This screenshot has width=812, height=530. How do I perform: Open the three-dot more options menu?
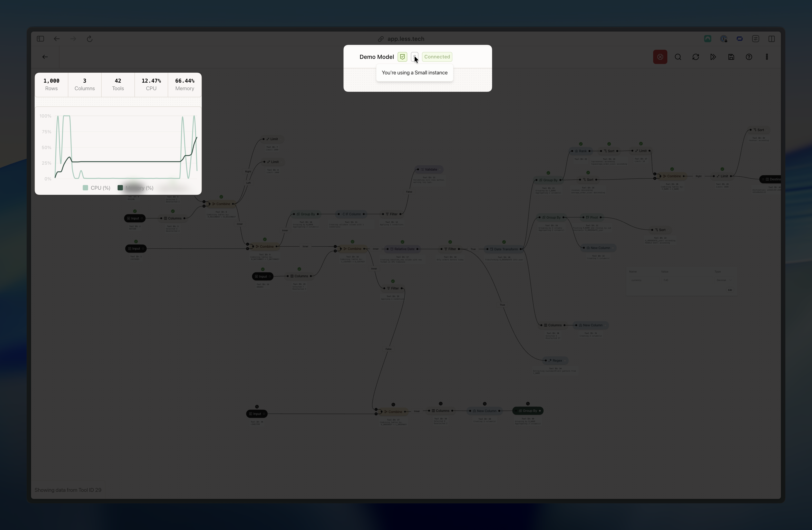pyautogui.click(x=767, y=57)
